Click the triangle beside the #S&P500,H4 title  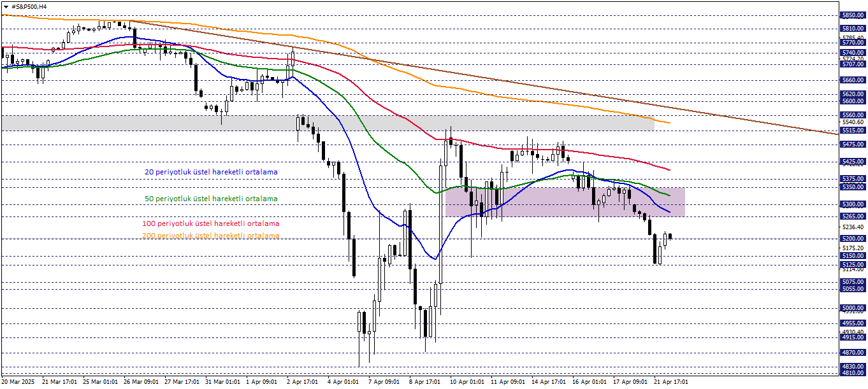(5, 6)
